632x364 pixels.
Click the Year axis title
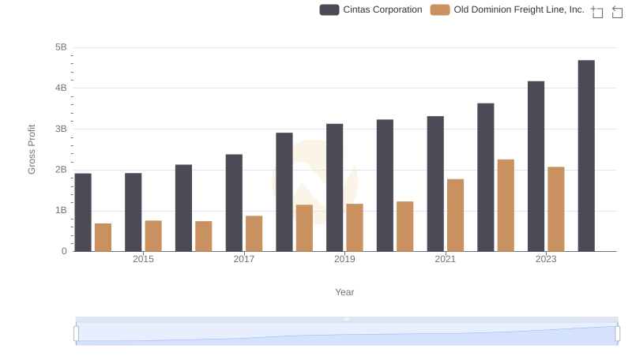point(344,292)
